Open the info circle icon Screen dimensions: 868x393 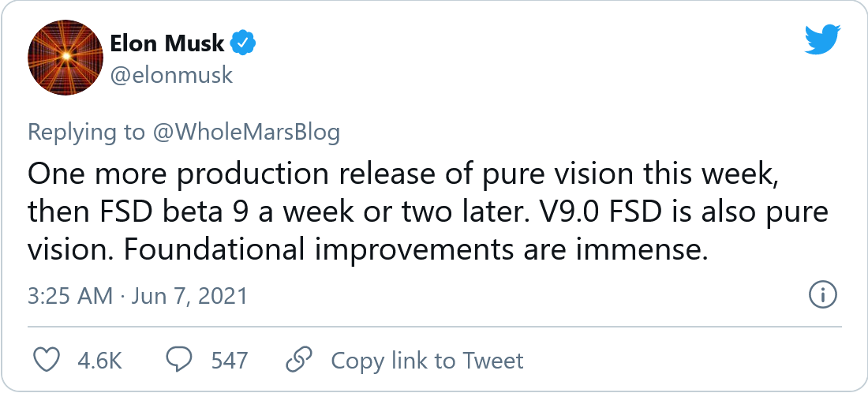[x=823, y=296]
